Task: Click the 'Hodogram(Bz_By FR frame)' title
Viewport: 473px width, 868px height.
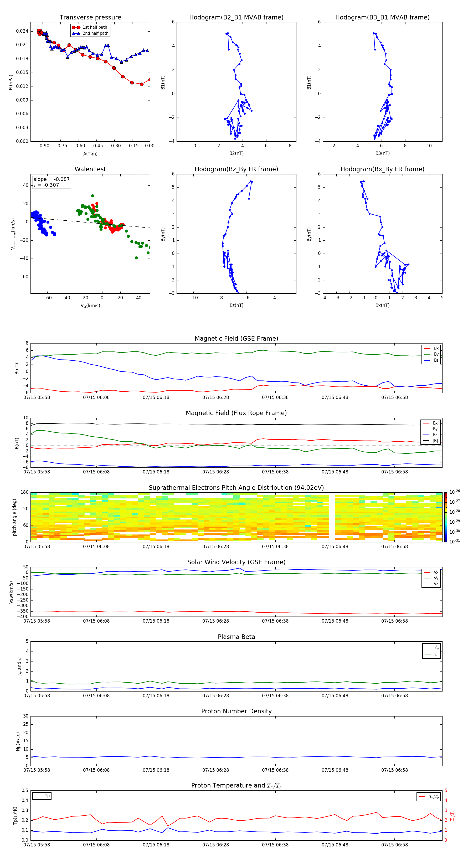Action: coord(236,169)
